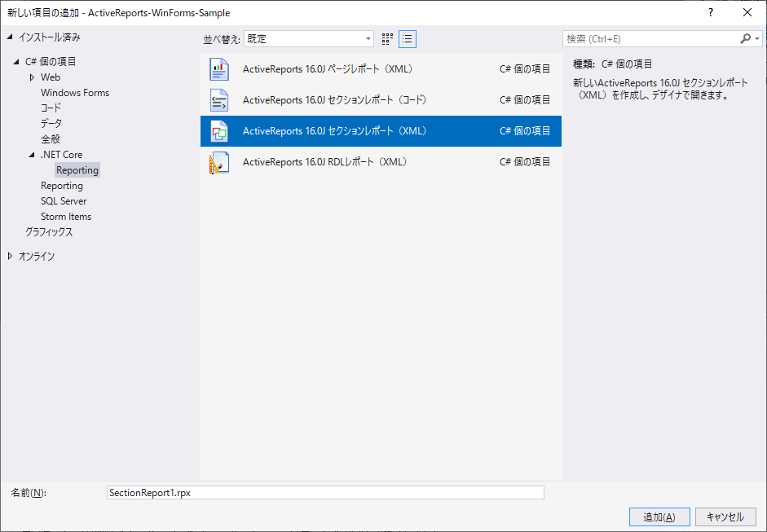The width and height of the screenshot is (767, 532).
Task: Click the インストール済み label
Action: point(50,37)
